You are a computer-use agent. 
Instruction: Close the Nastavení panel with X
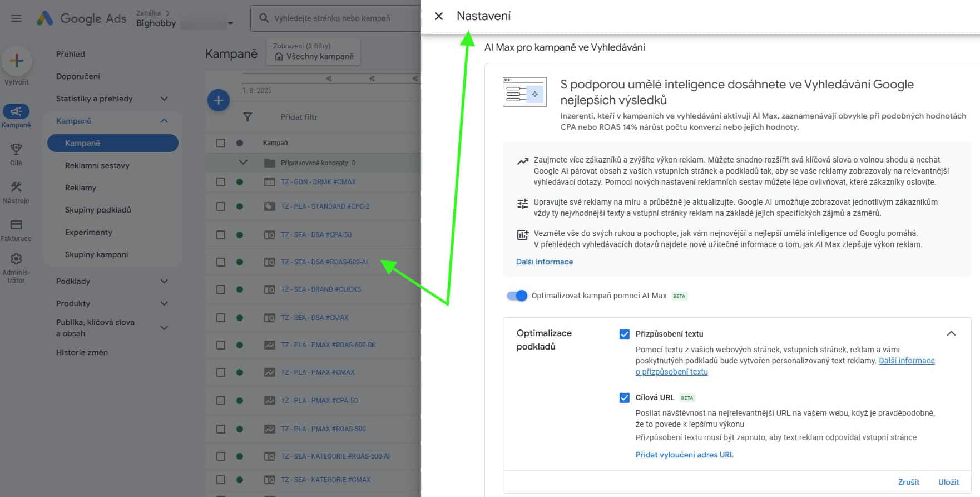(x=439, y=16)
